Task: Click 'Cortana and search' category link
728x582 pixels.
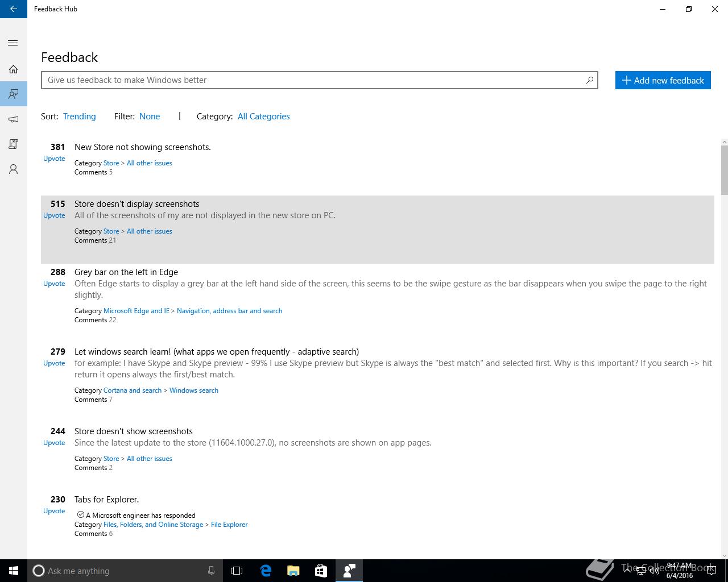Action: [133, 390]
